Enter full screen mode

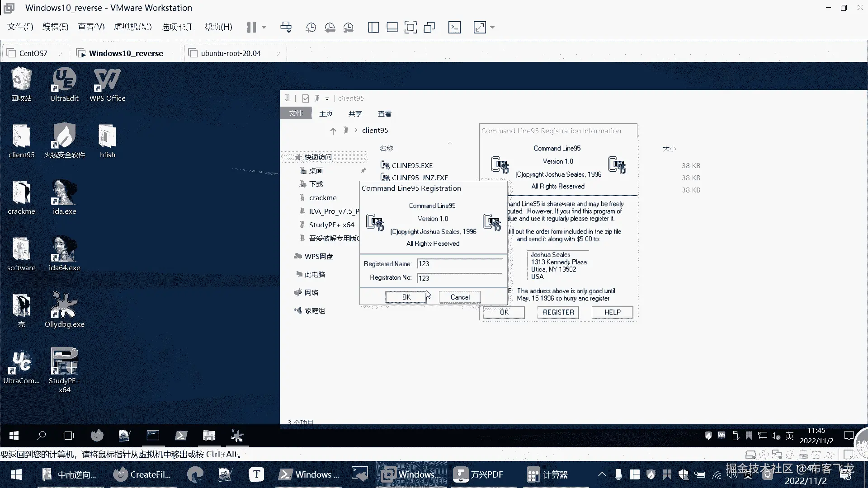[x=410, y=27]
